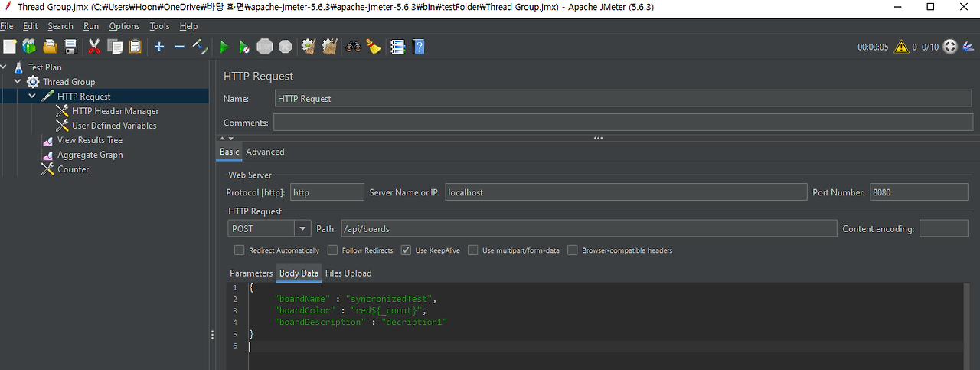Open Search with the binoculars icon
Viewport: 980px width, 370px height.
[x=353, y=47]
